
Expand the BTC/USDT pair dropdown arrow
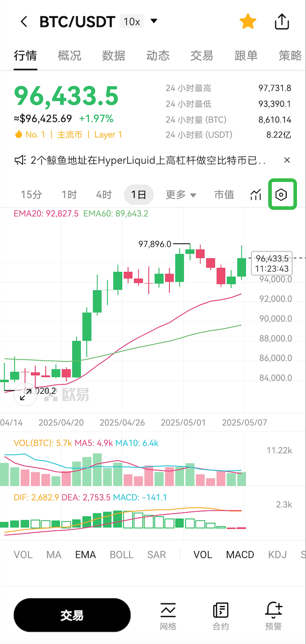(x=154, y=21)
